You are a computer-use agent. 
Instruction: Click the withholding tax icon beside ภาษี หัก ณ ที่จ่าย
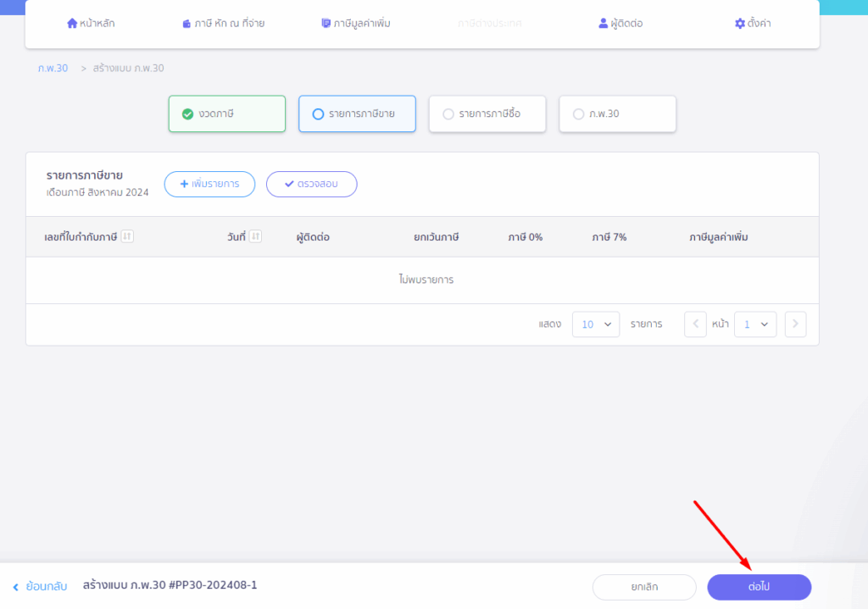click(x=186, y=24)
